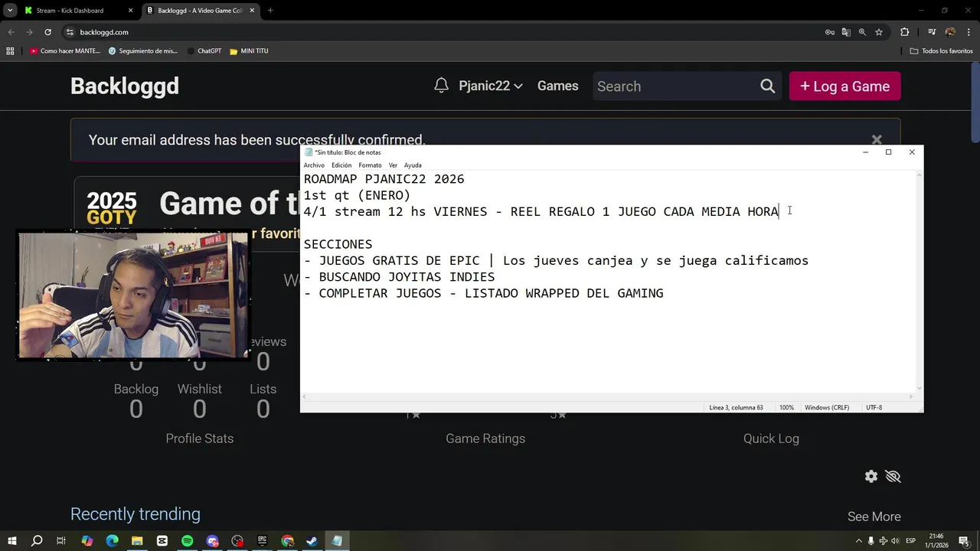Close the Kick Dashboard tab
Viewport: 980px width, 551px height.
coord(130,11)
